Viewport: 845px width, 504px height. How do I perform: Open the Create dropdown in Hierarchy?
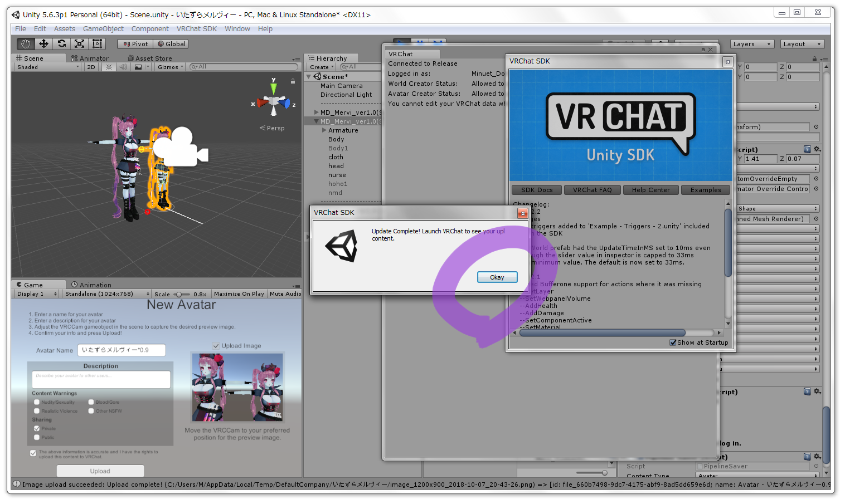(x=322, y=67)
